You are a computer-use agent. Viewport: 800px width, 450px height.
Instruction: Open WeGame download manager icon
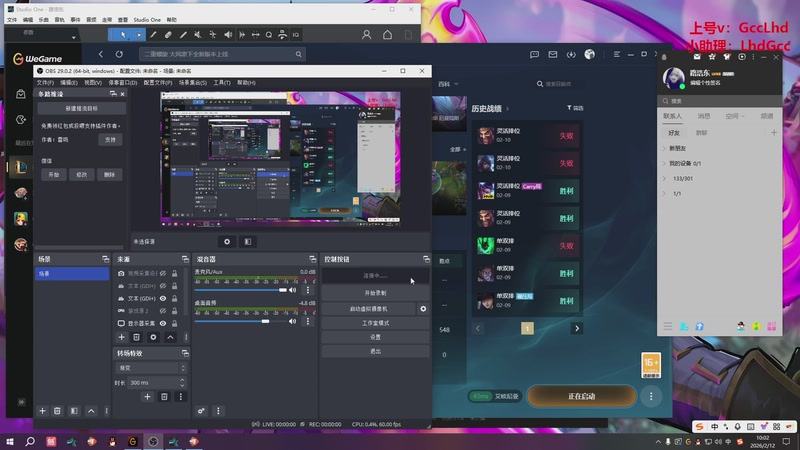click(571, 54)
